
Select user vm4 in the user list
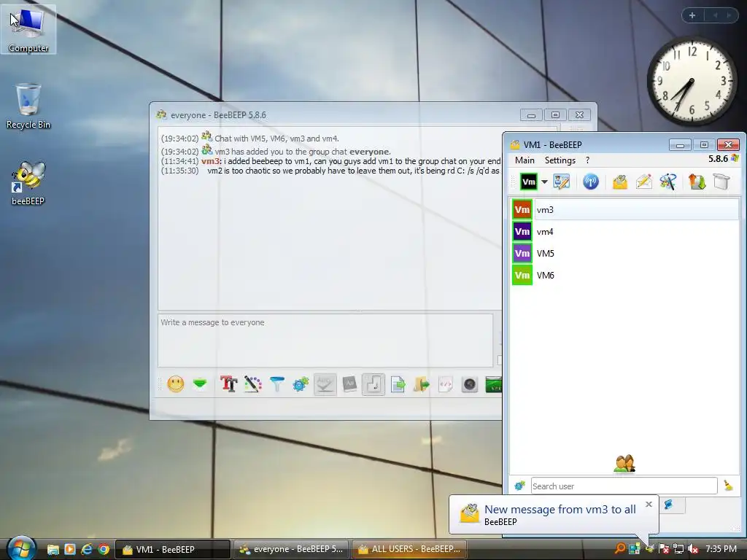coord(625,231)
